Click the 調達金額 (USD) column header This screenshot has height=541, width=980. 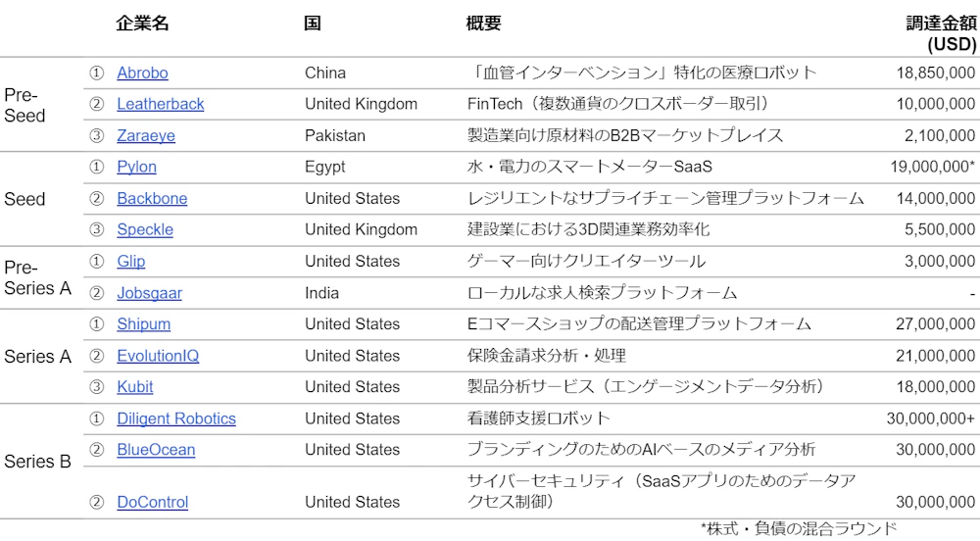click(941, 34)
